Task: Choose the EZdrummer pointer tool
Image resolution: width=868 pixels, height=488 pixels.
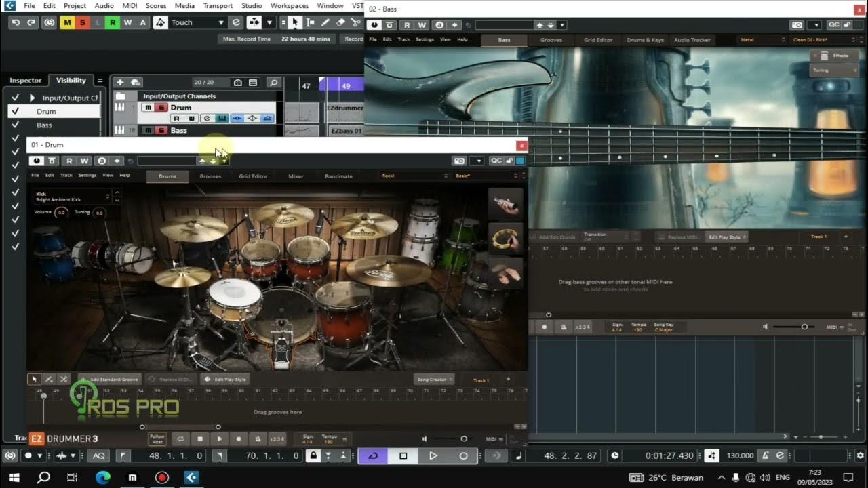Action: (x=34, y=379)
